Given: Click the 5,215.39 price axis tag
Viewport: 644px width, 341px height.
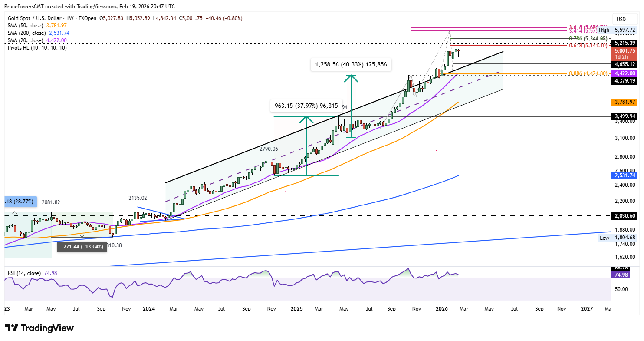Looking at the screenshot, I should coord(625,43).
